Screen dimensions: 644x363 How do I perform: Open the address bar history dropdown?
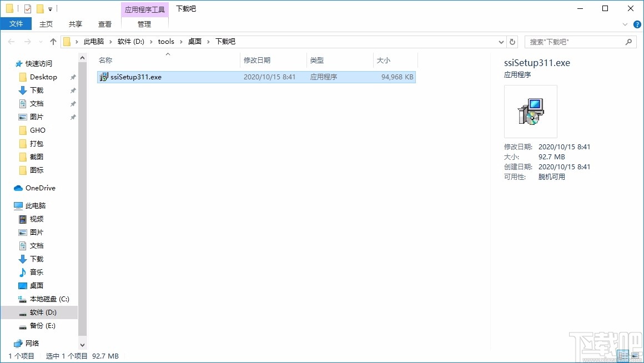pyautogui.click(x=501, y=41)
